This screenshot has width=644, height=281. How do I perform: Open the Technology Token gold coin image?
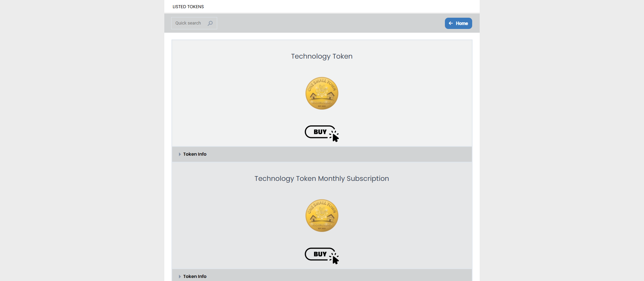tap(321, 93)
